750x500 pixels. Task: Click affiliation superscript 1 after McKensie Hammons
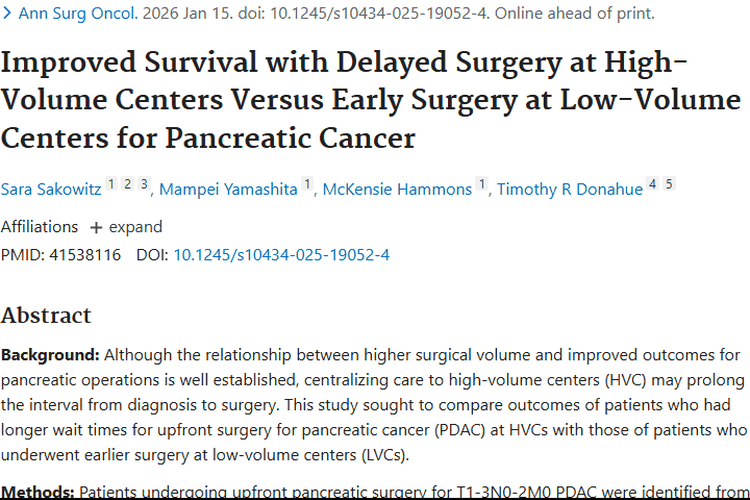tap(481, 184)
